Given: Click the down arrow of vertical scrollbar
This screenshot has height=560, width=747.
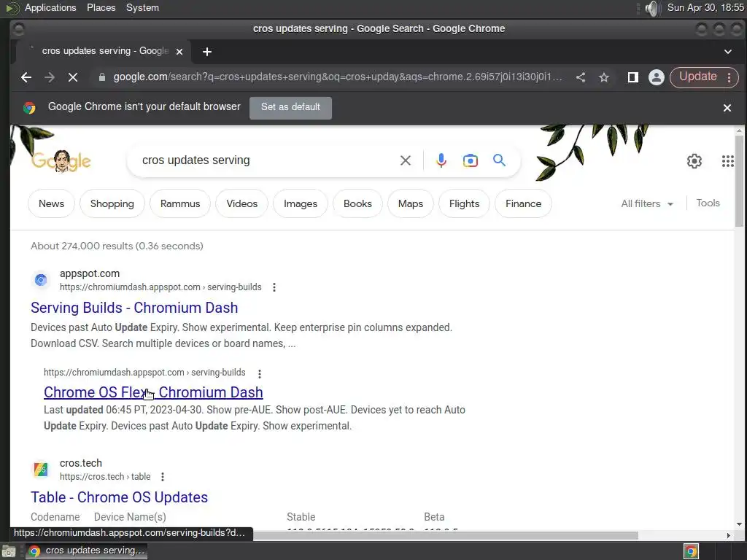Looking at the screenshot, I should coord(740,524).
